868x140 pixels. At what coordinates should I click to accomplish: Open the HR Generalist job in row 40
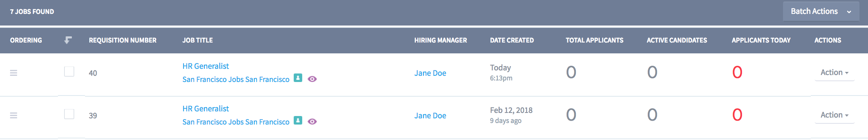click(206, 66)
